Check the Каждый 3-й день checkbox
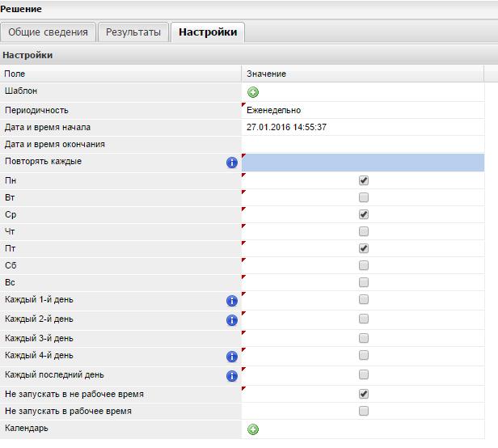The image size is (498, 448). [363, 338]
